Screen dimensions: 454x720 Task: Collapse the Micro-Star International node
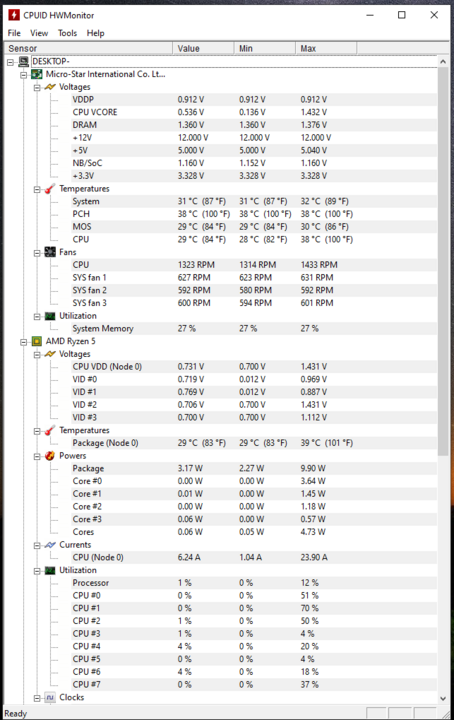pos(23,75)
